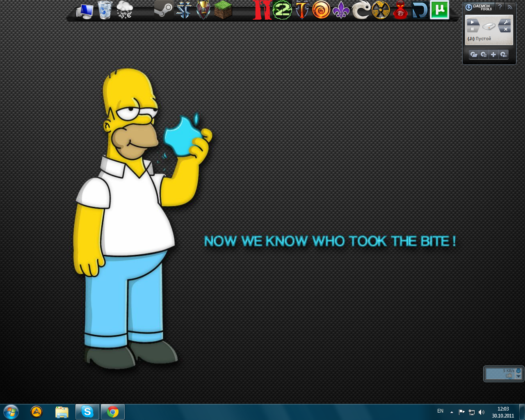
Task: Open the volume control speaker icon
Action: click(482, 412)
